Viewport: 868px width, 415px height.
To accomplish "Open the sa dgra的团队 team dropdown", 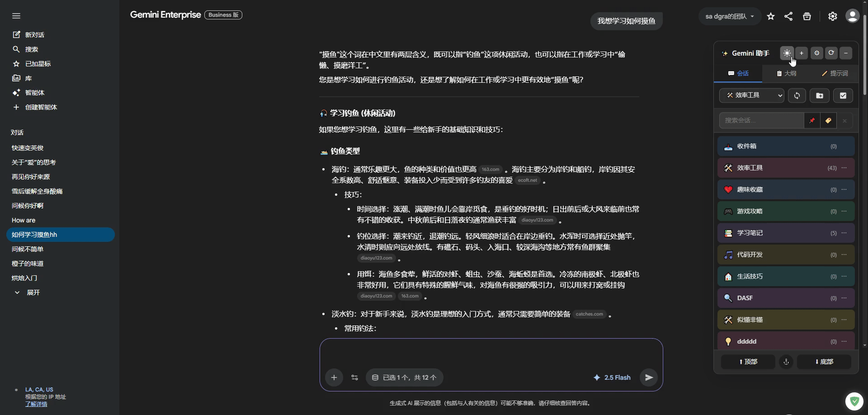I will [x=729, y=16].
